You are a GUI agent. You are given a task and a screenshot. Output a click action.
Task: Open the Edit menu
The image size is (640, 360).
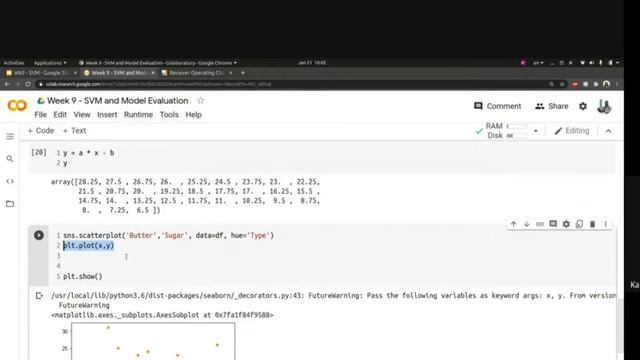click(x=60, y=115)
